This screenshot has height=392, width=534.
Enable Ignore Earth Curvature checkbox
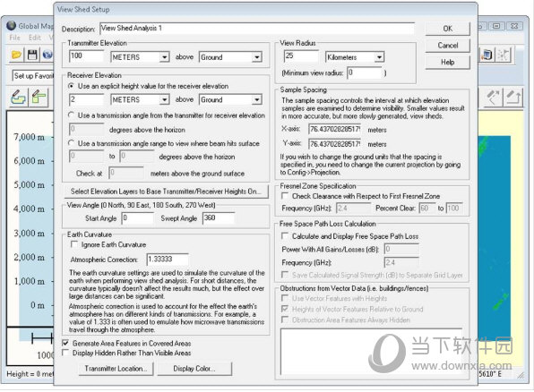73,244
